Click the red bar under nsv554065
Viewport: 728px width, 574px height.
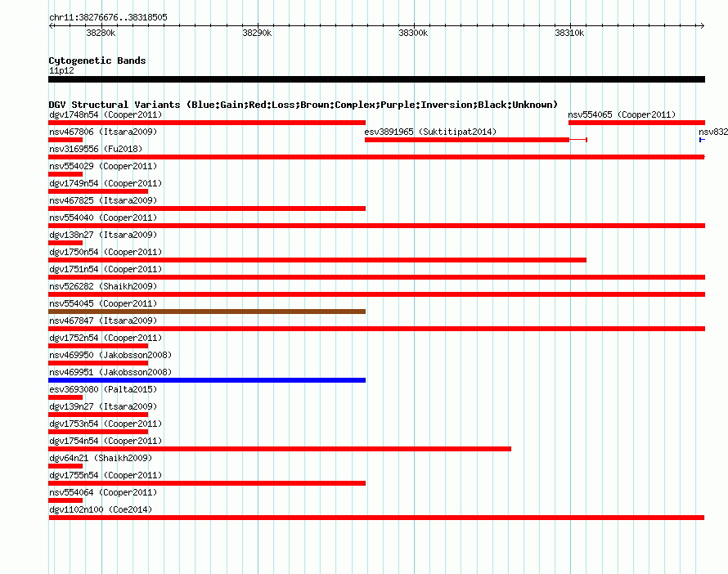(636, 123)
